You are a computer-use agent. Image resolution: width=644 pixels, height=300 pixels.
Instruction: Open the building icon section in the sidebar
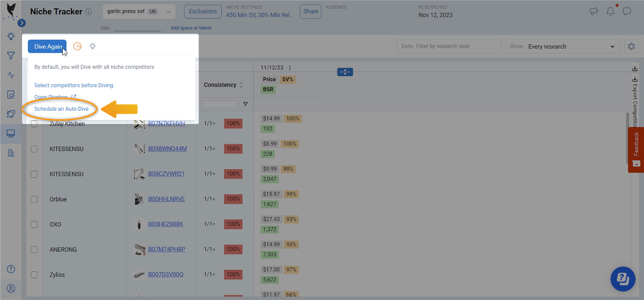[11, 153]
